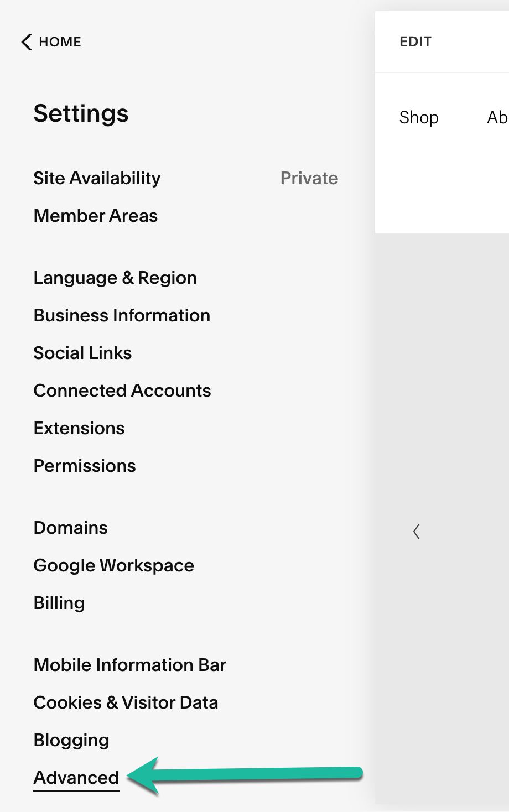Open Language & Region settings
This screenshot has height=812, width=509.
[115, 278]
